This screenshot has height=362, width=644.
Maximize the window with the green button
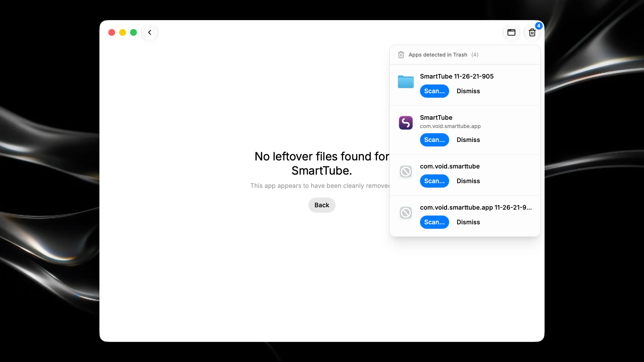(133, 32)
